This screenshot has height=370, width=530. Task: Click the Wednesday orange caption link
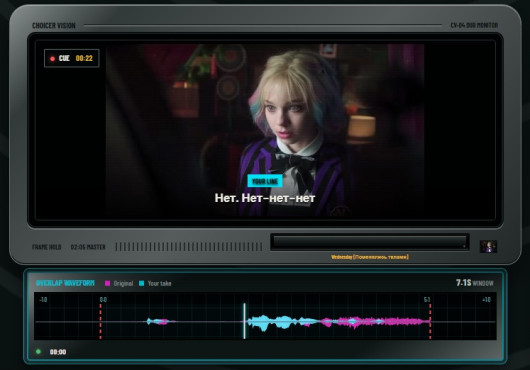point(370,257)
